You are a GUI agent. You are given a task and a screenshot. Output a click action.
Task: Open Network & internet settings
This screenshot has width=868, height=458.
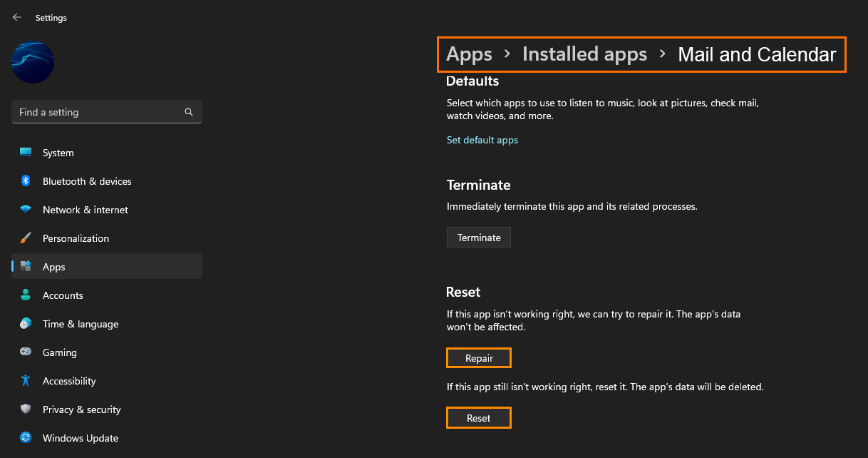(107, 210)
